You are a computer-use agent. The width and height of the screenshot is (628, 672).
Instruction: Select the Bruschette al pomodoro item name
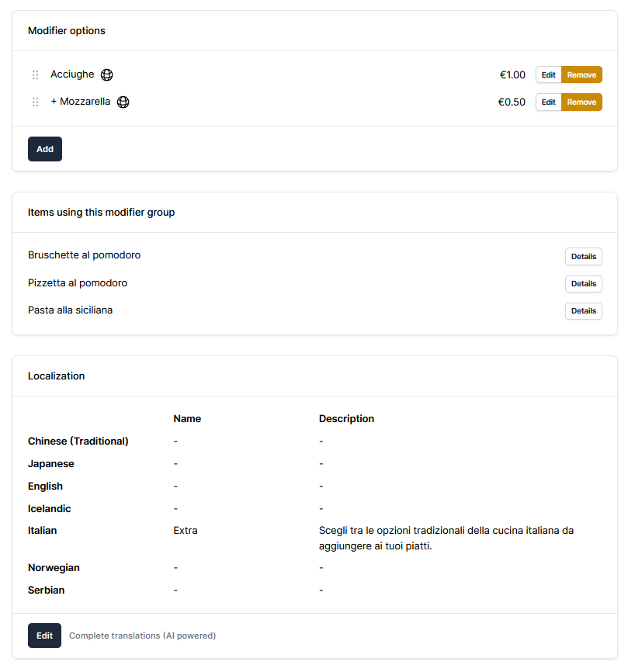click(84, 255)
